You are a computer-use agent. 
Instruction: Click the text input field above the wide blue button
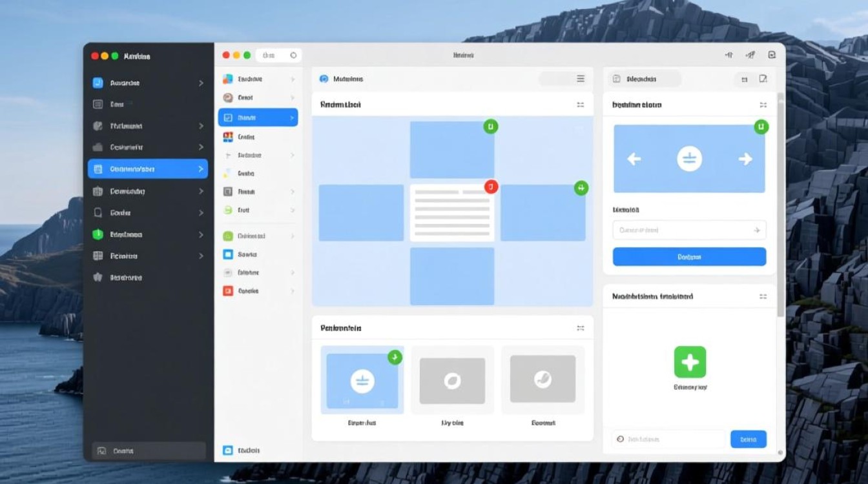[689, 230]
